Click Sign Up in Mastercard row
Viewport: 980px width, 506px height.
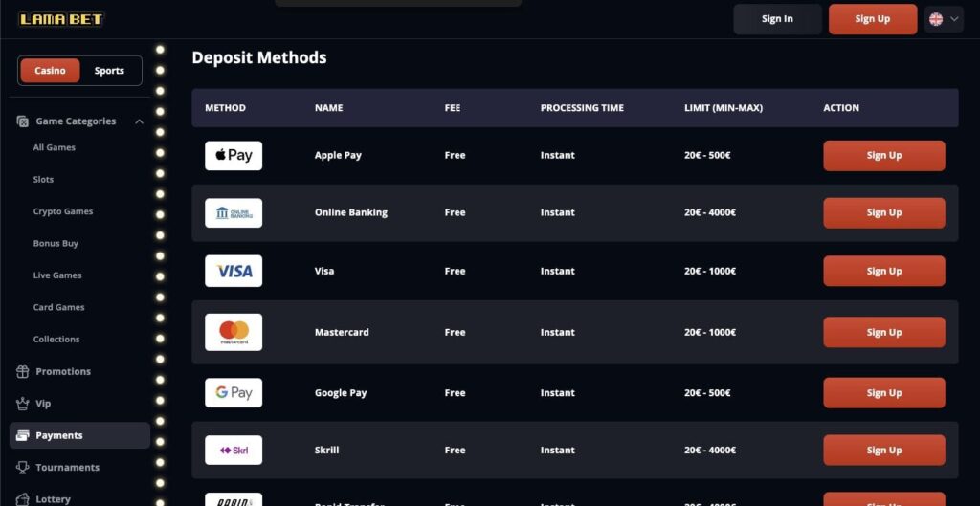[x=884, y=332]
